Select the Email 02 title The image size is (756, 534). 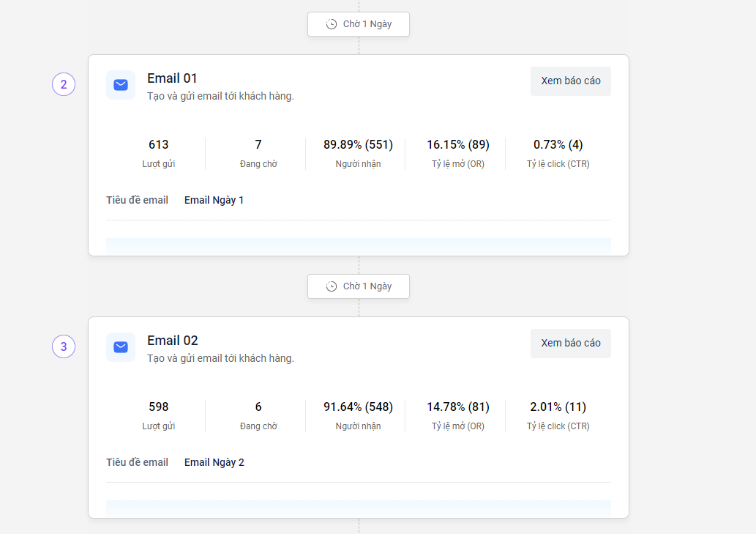[172, 341]
